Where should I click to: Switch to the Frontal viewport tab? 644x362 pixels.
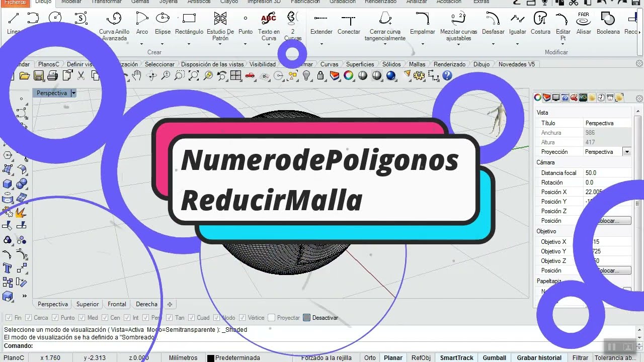point(117,304)
